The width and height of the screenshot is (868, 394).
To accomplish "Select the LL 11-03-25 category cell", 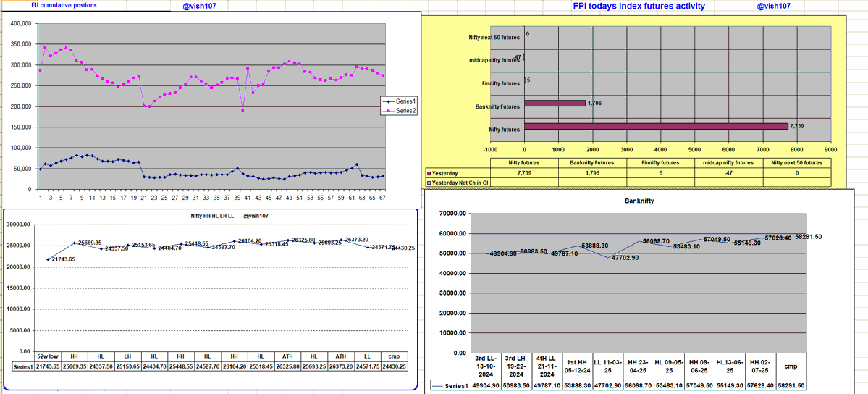I will [x=607, y=366].
